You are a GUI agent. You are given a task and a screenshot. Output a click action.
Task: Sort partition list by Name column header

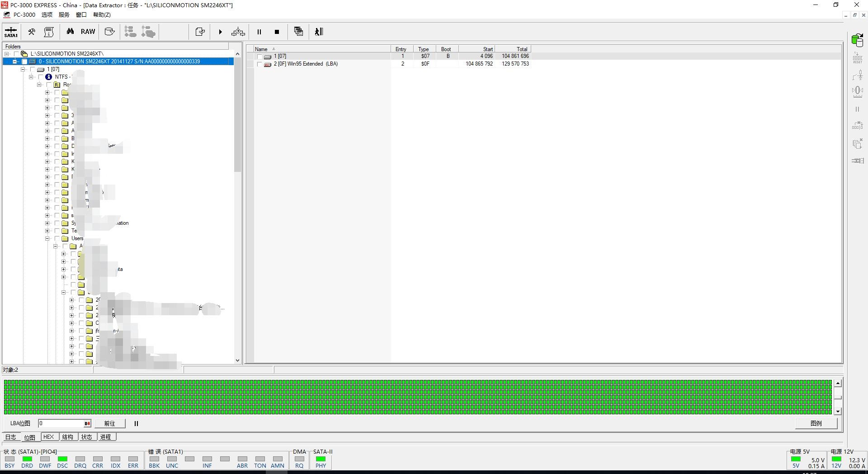click(321, 49)
